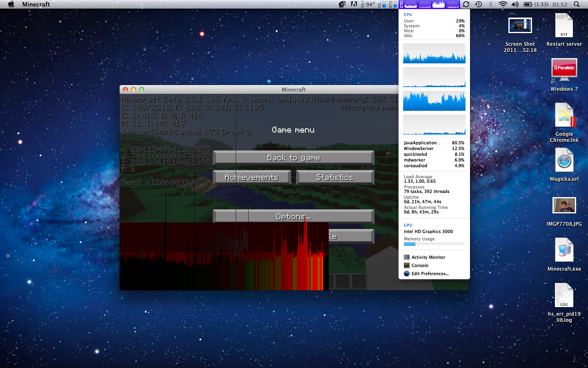Open Activity Monitor from iStat menu
The width and height of the screenshot is (588, 368).
click(428, 257)
